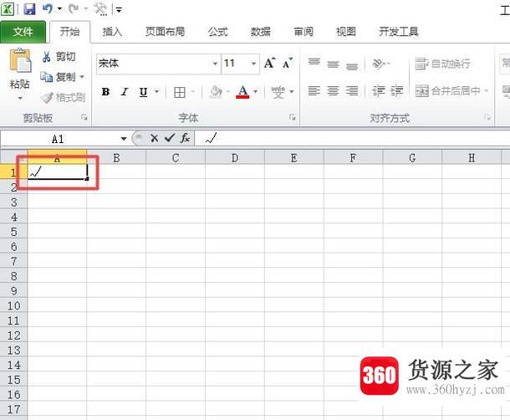The image size is (510, 420).
Task: Decrease font size with small A icon
Action: (288, 63)
